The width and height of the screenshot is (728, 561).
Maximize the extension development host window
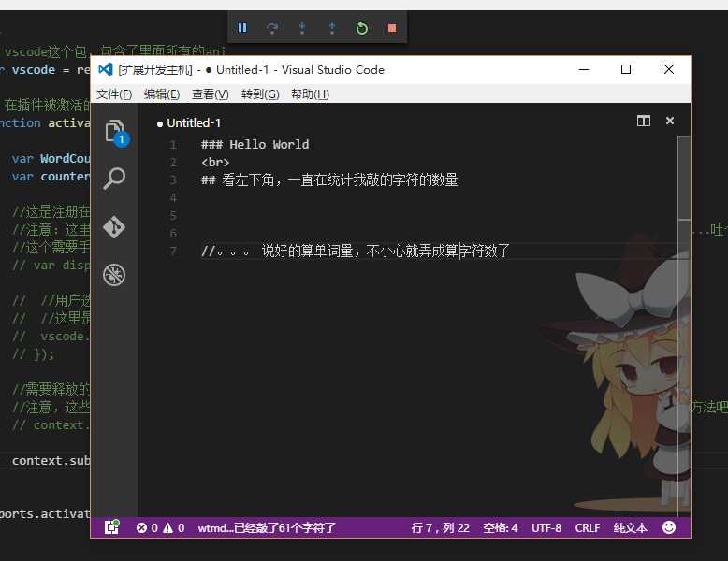pos(625,69)
